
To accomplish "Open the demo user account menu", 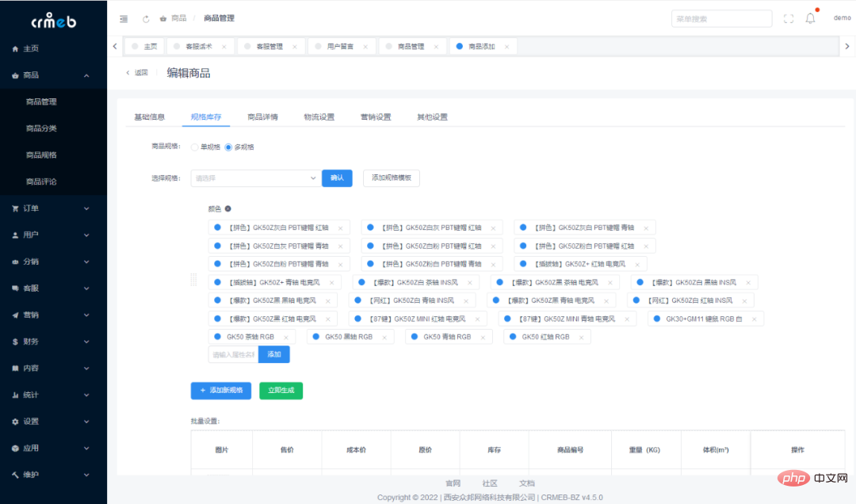I will pyautogui.click(x=842, y=18).
